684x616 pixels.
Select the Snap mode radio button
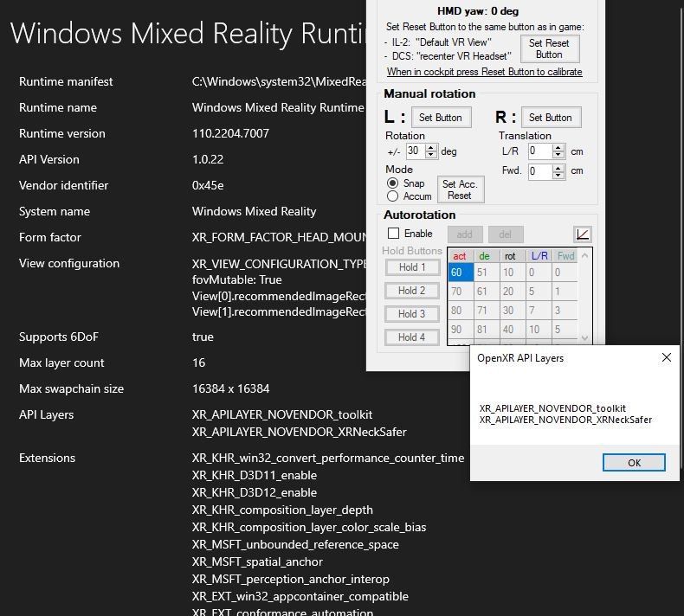[392, 183]
